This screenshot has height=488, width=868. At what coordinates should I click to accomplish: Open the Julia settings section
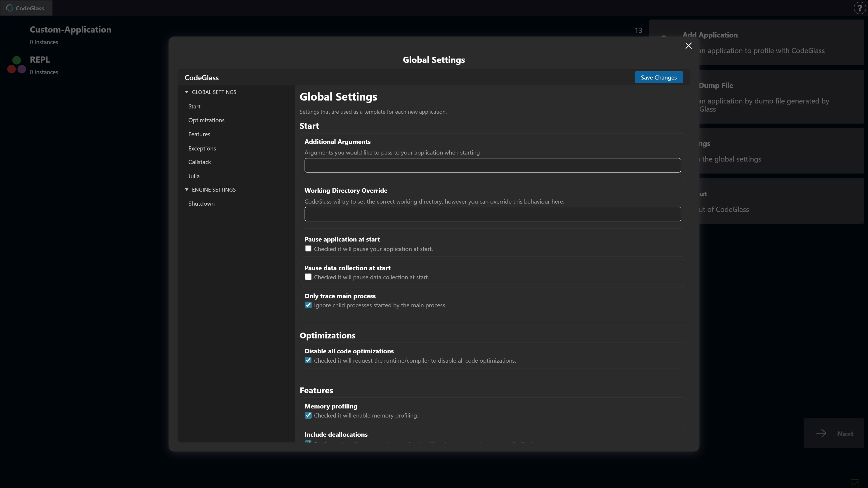click(194, 176)
